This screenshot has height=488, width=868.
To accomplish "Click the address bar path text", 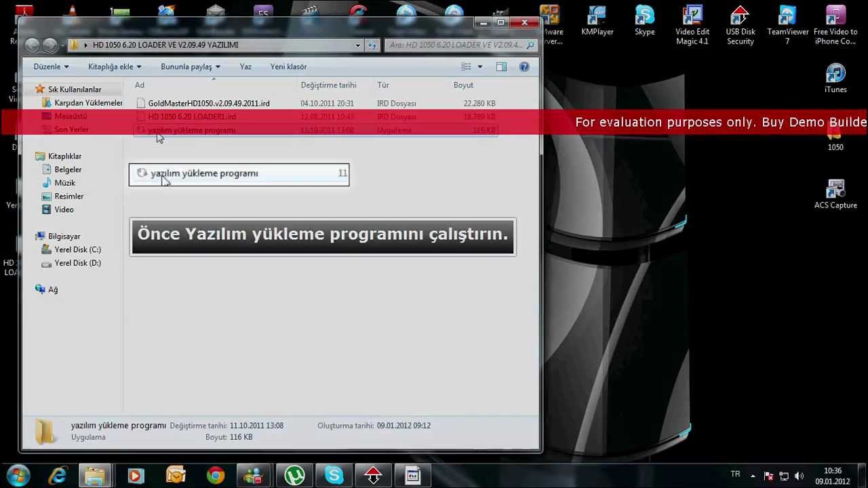I will click(165, 45).
